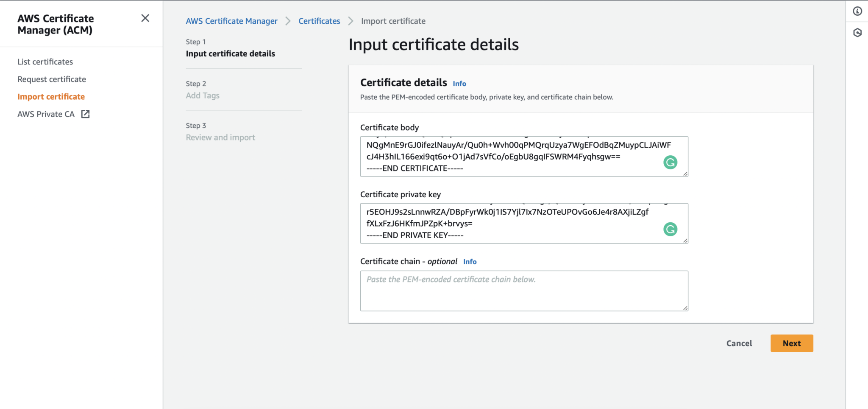Open Step 3 Review and import
The height and width of the screenshot is (409, 868).
(220, 137)
